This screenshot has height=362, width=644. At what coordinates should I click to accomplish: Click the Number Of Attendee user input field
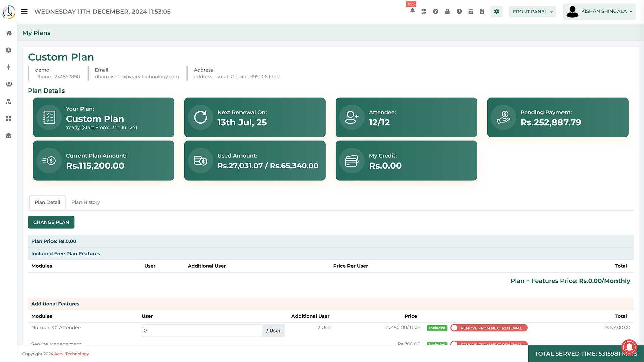click(202, 330)
